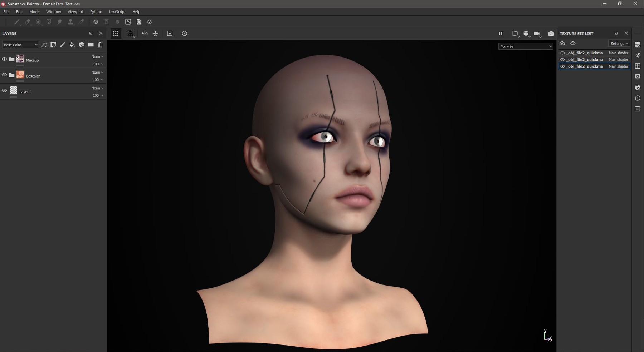The image size is (644, 352).
Task: Delete selected layer with trash icon
Action: click(100, 45)
